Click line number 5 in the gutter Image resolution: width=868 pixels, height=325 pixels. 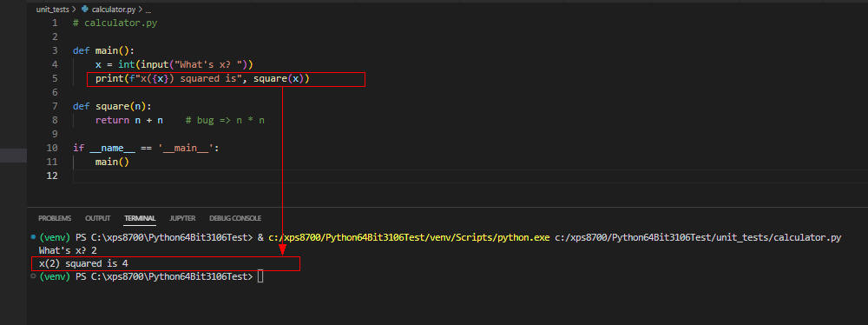tap(55, 79)
